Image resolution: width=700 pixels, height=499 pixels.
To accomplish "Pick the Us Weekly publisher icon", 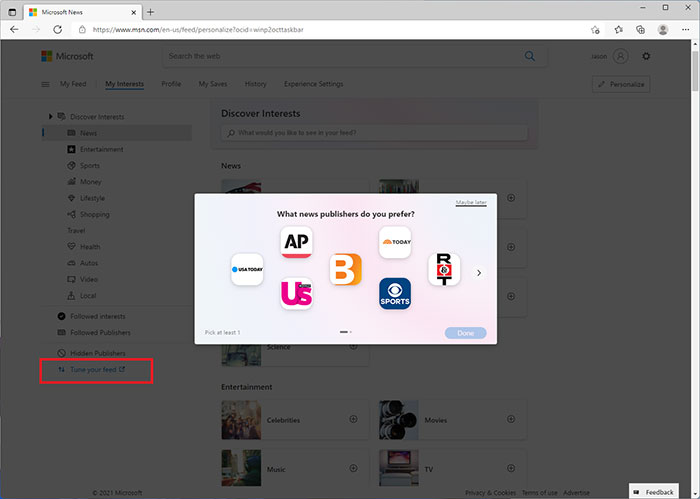I will coord(296,293).
